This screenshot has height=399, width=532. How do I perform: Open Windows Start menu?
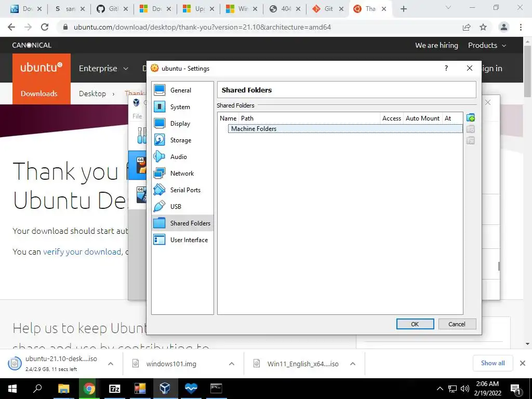pyautogui.click(x=12, y=389)
